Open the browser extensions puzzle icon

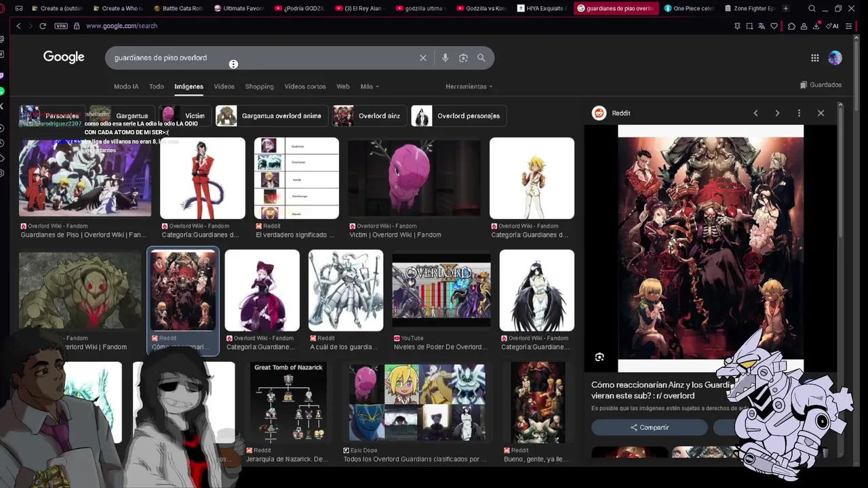tap(791, 26)
